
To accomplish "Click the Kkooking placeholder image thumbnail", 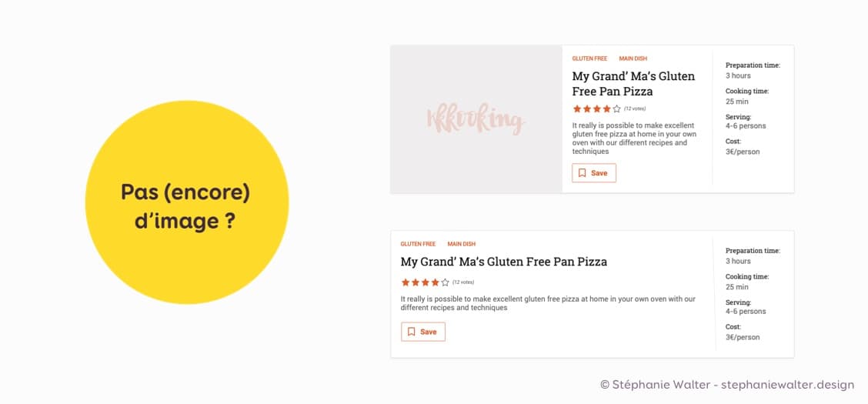I will [476, 119].
